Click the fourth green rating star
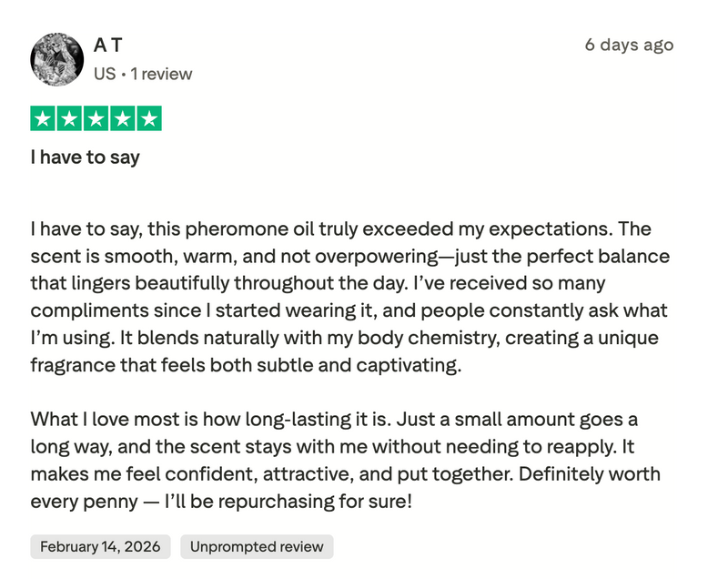The height and width of the screenshot is (579, 728). pyautogui.click(x=123, y=118)
